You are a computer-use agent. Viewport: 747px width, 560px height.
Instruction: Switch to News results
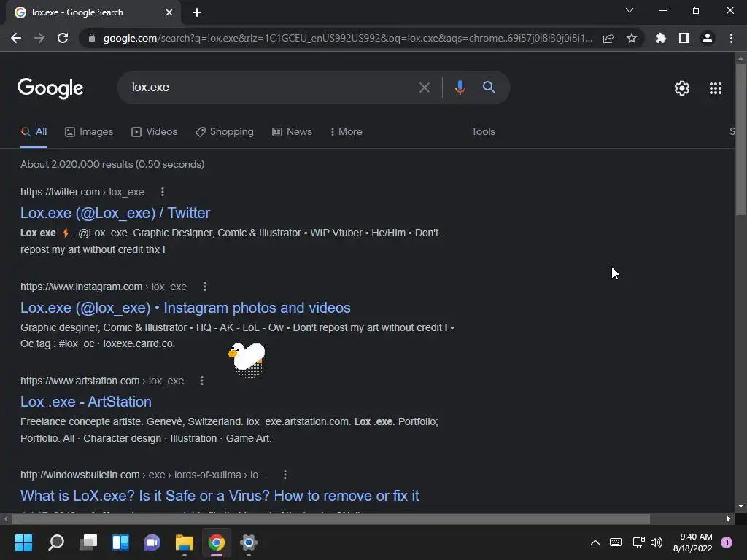292,132
